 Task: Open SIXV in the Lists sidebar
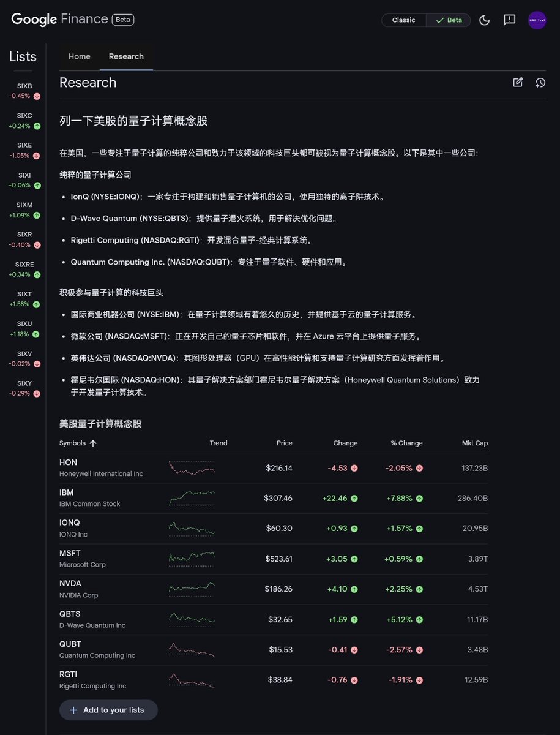[24, 358]
